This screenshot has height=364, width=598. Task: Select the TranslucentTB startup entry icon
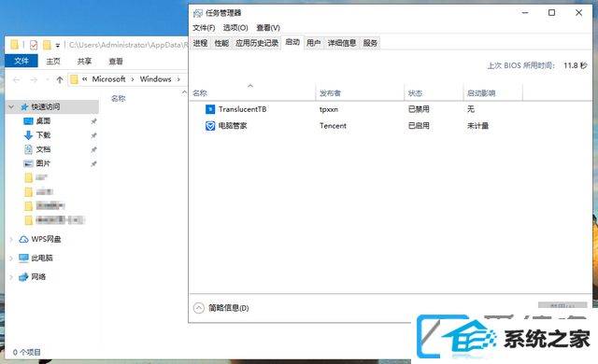210,109
